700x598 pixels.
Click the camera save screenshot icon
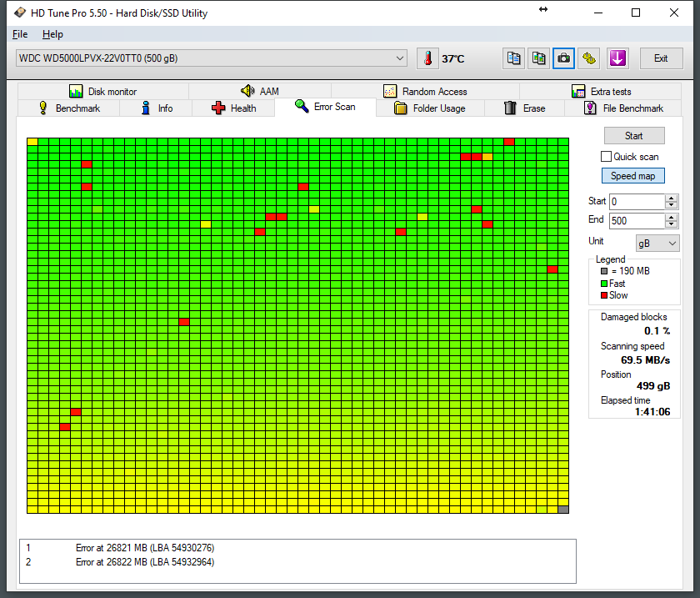[564, 58]
